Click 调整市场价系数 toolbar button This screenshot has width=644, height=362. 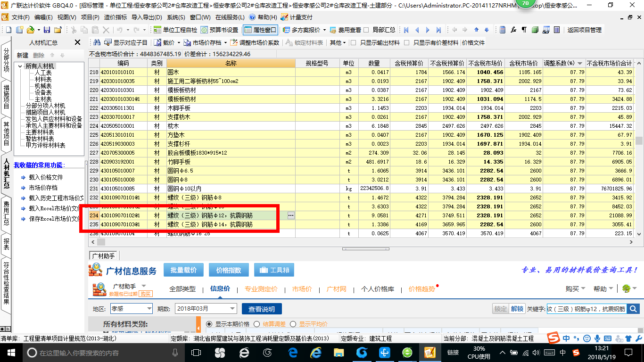coord(255,42)
